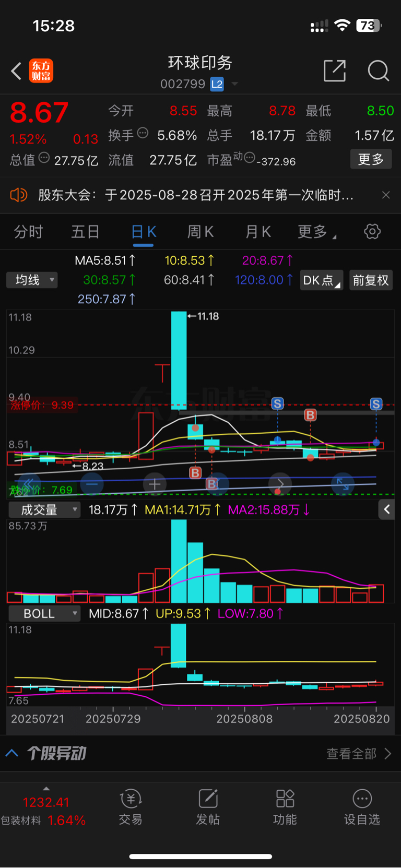
Task: Dismiss the shareholder meeting notice
Action: tap(386, 195)
